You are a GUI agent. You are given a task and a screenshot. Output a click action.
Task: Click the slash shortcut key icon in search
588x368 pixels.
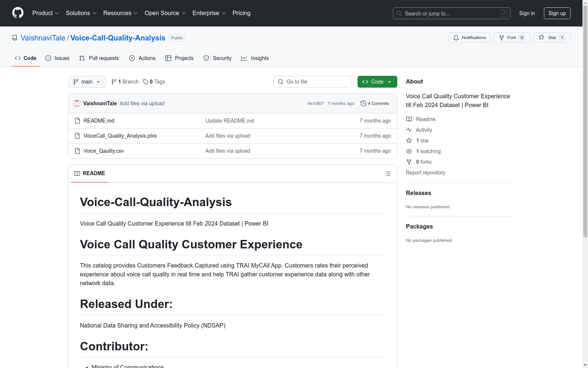504,13
